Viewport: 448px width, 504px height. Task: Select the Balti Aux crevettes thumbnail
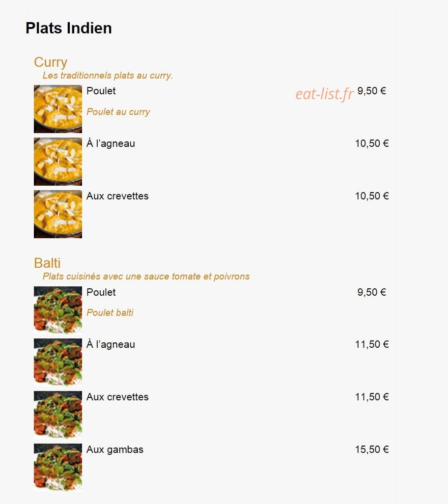click(x=58, y=415)
